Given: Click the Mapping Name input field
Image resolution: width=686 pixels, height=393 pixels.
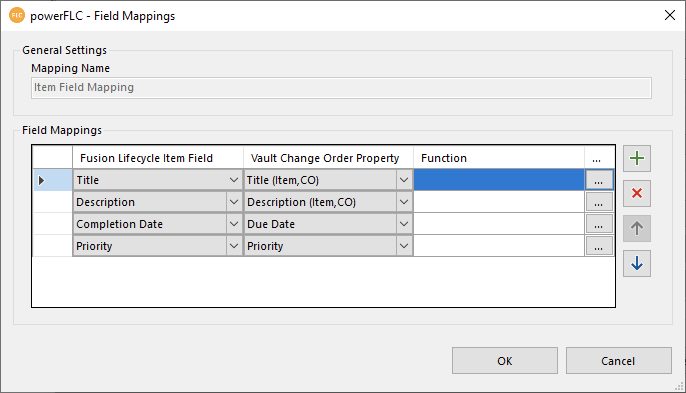Looking at the screenshot, I should tap(341, 88).
